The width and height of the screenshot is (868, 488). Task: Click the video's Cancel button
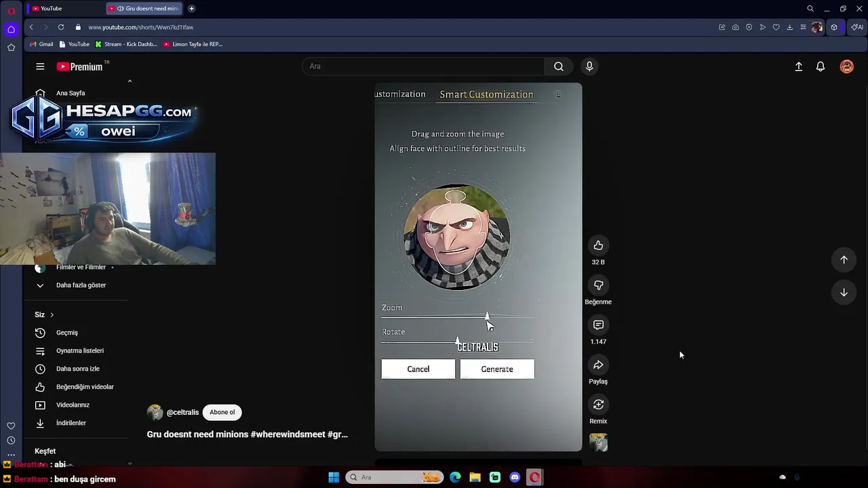[418, 369]
